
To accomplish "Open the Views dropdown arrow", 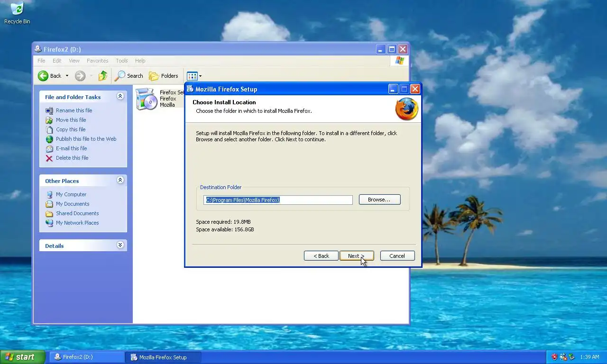I will 200,76.
